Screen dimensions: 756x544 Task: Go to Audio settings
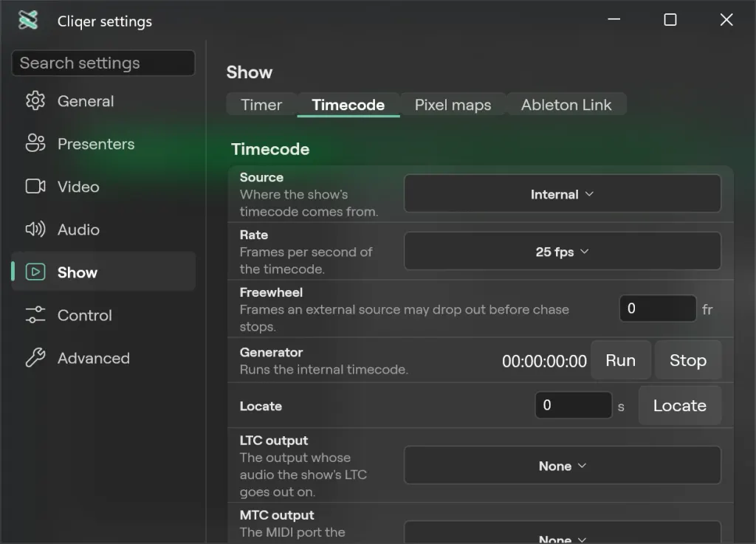[x=103, y=230]
